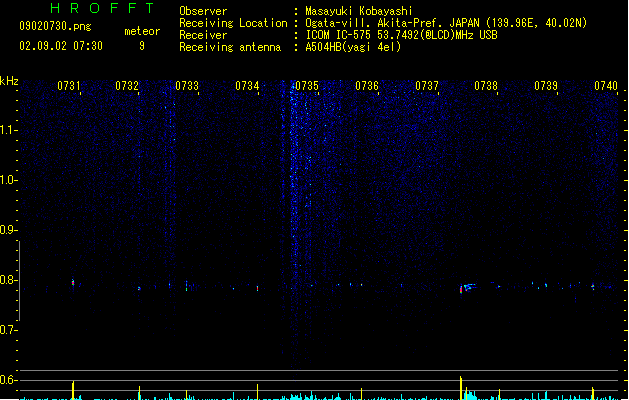Viewport: 629px width, 400px height.
Task: Click the 0.8 kHz axis label
Action: coord(8,280)
